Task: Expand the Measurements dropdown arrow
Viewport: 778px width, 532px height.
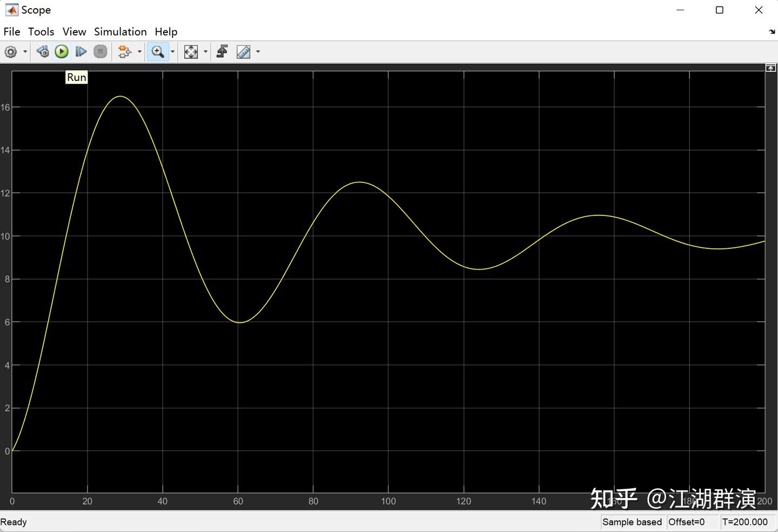Action: coord(258,52)
